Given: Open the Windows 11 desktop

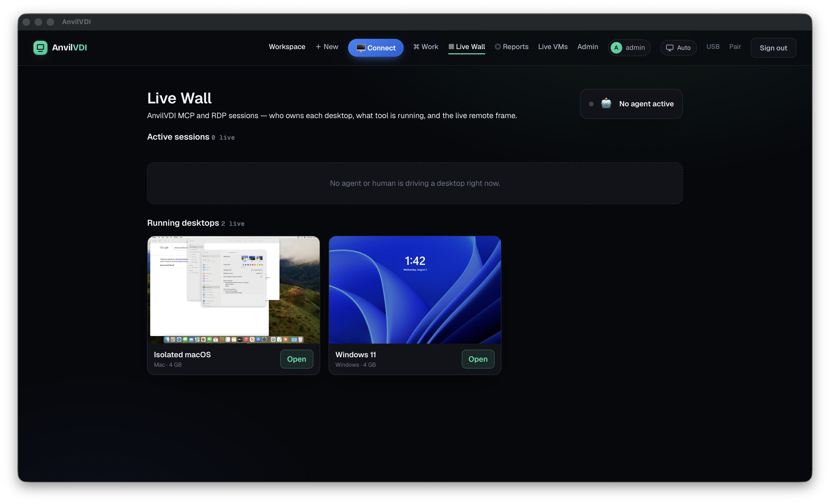Looking at the screenshot, I should 478,359.
